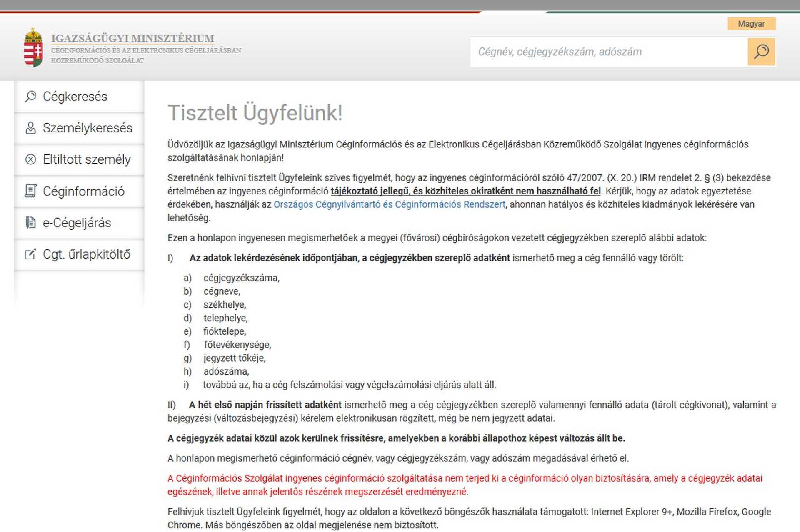Click the Igazságügyi Minisztérium header title
The height and width of the screenshot is (532, 800).
click(132, 38)
